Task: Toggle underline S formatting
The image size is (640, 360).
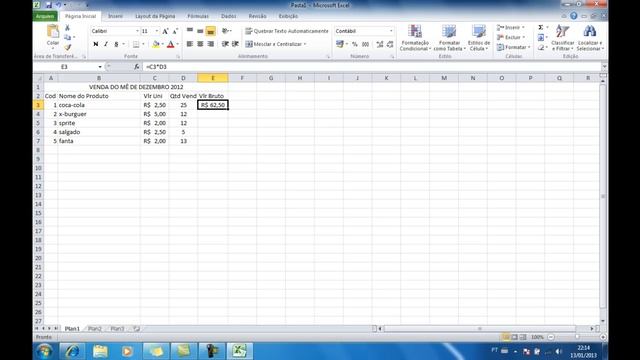Action: click(116, 44)
